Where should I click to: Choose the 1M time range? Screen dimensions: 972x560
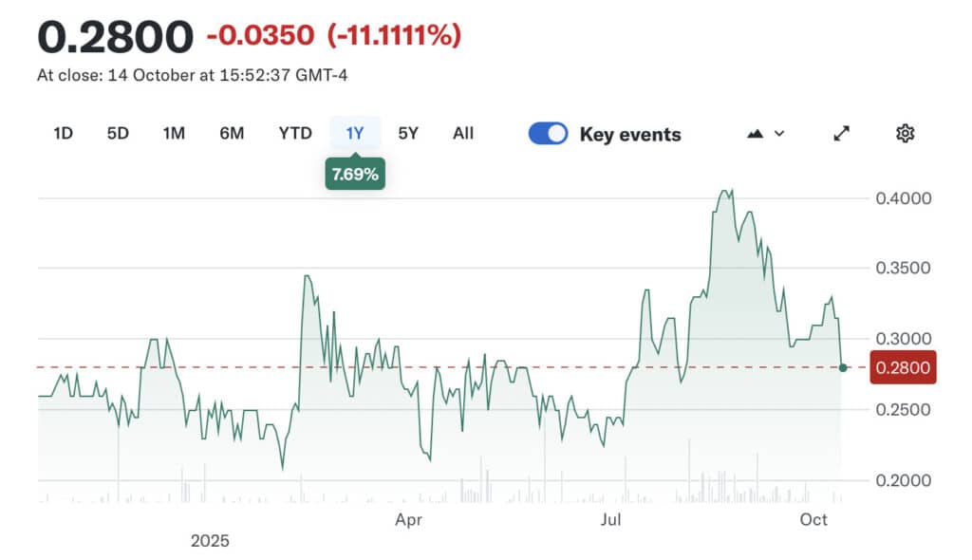[x=174, y=134]
